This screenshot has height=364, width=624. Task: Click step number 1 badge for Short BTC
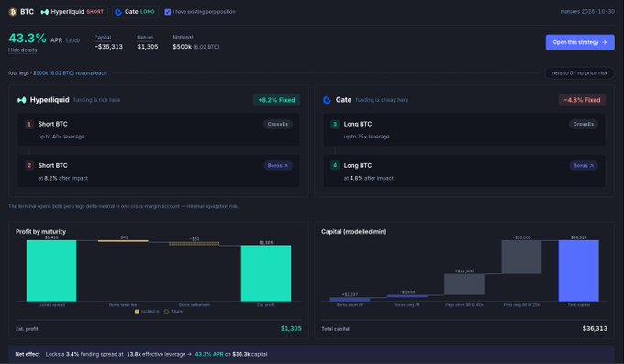[x=29, y=124]
